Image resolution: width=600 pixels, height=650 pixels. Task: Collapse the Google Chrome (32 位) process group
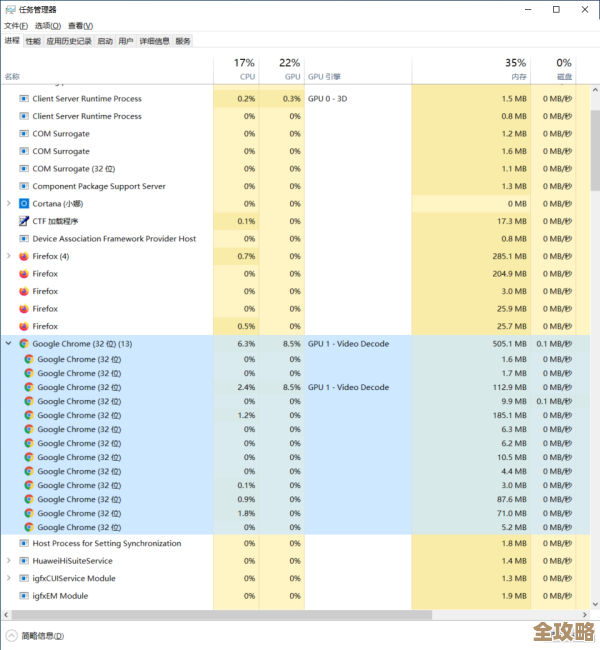9,343
